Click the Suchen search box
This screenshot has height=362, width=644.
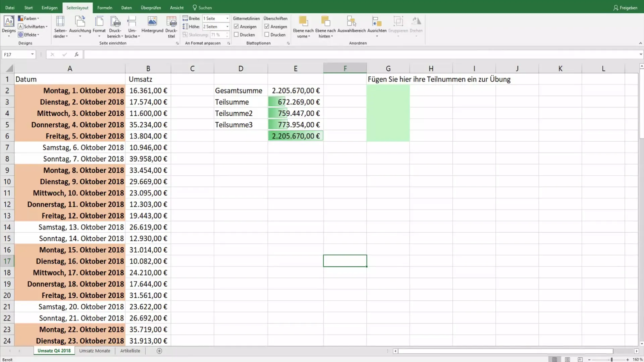pos(202,8)
